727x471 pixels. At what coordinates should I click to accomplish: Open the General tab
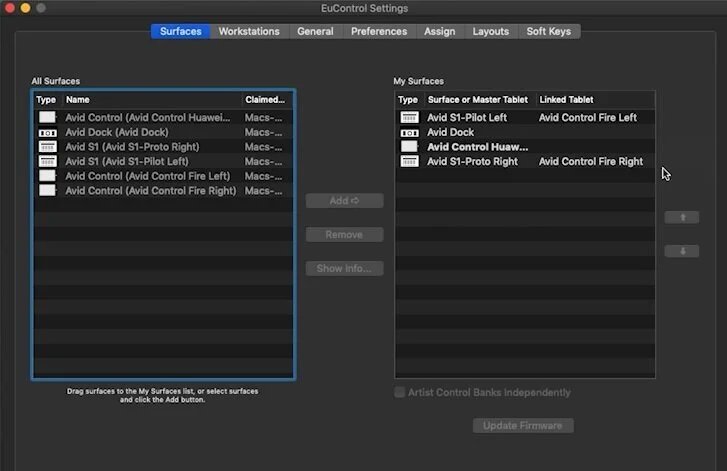(315, 32)
